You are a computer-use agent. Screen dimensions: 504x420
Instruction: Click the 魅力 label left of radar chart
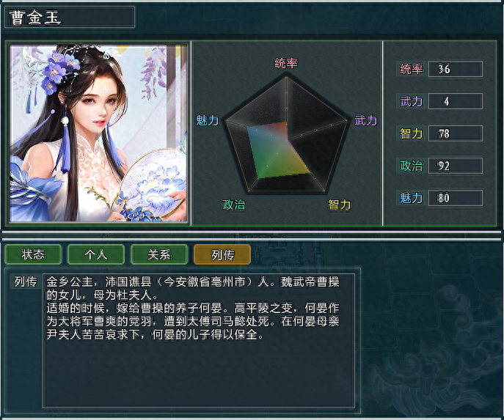point(208,120)
